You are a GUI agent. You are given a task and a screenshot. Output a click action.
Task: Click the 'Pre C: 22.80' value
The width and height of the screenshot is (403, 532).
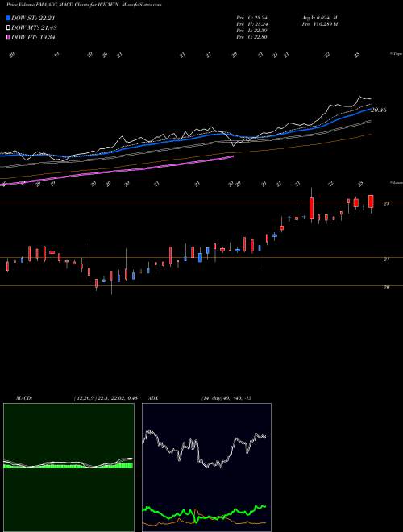pos(252,37)
